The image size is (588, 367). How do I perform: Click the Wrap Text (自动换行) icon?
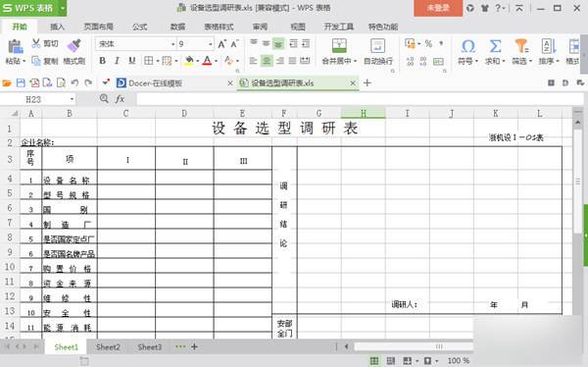[377, 45]
